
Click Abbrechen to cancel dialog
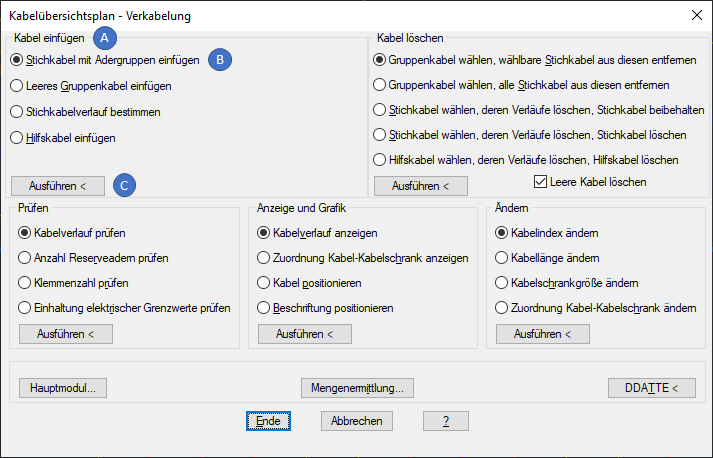pos(357,421)
